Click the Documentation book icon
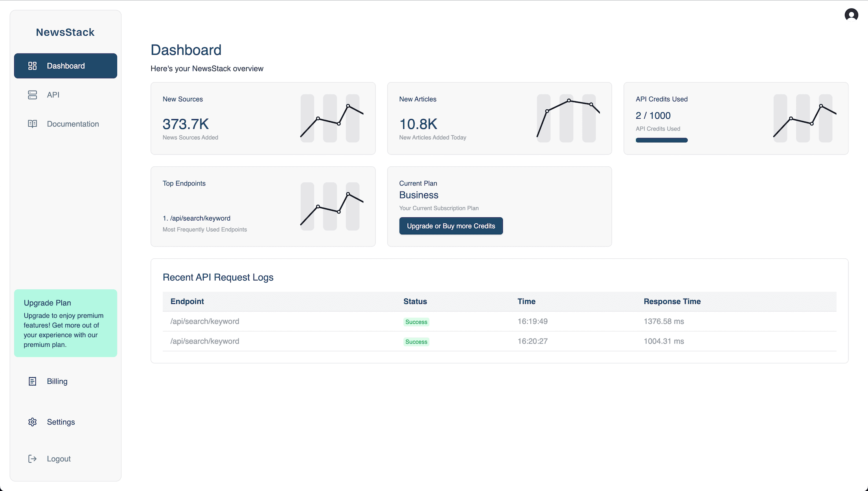The image size is (868, 491). (32, 124)
